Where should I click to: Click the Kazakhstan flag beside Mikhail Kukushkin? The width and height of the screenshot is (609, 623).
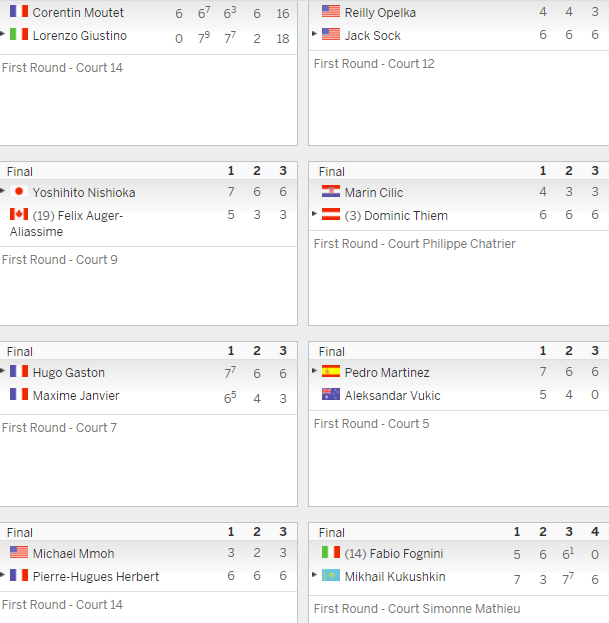tap(331, 575)
